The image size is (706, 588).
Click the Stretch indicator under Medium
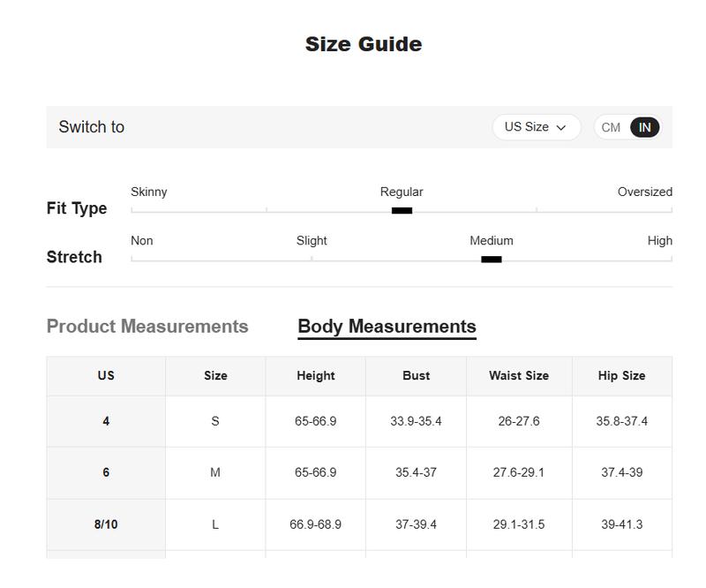pos(492,259)
